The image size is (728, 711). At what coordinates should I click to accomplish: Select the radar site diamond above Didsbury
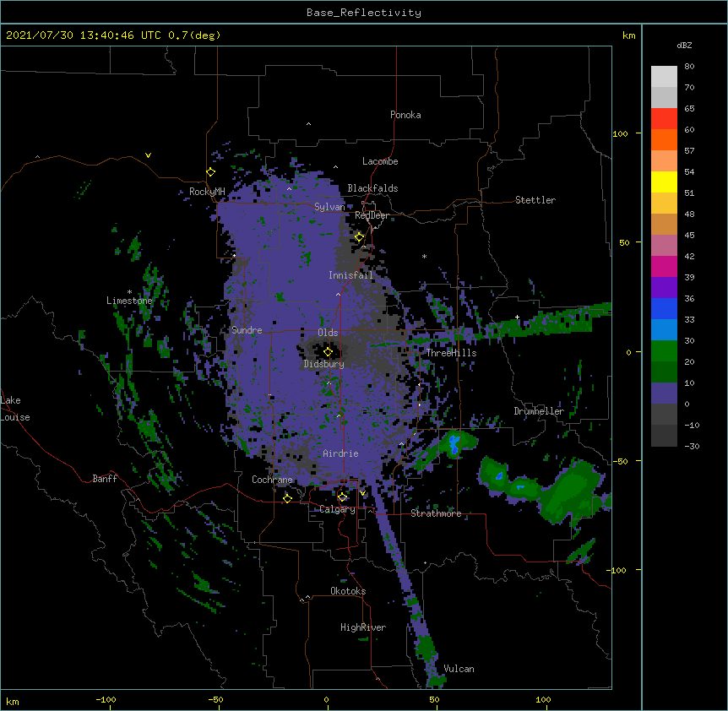(x=328, y=352)
